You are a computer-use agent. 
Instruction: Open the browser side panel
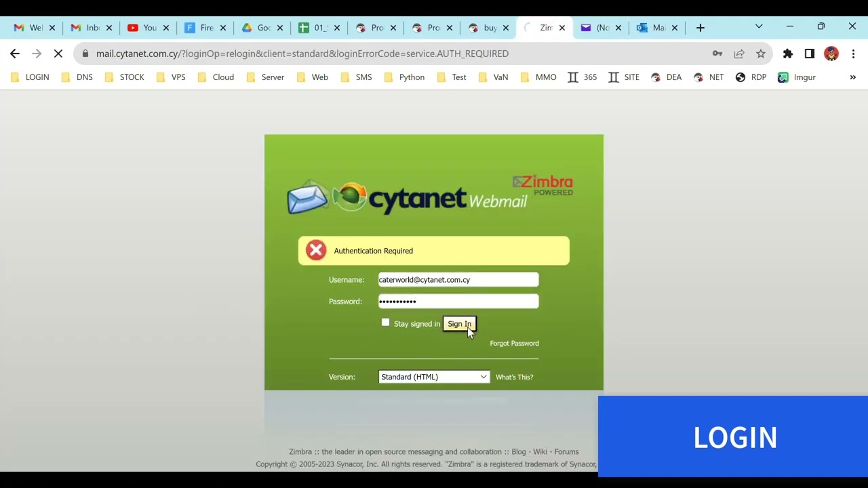point(810,54)
